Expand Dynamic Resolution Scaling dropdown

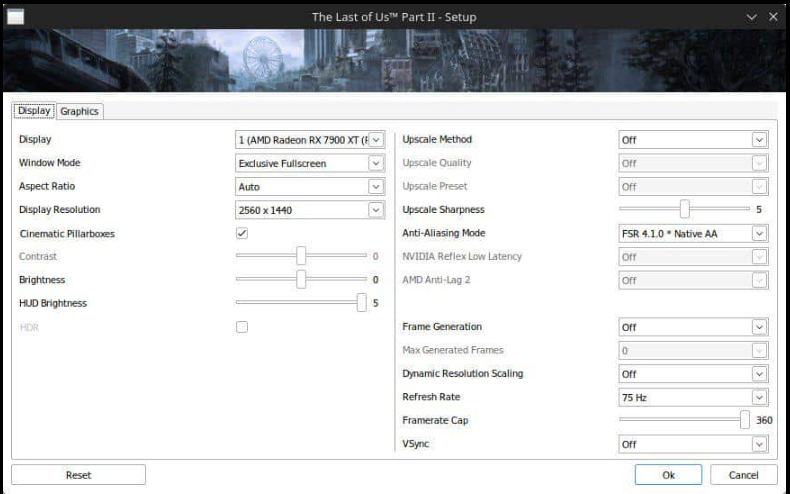pyautogui.click(x=693, y=374)
